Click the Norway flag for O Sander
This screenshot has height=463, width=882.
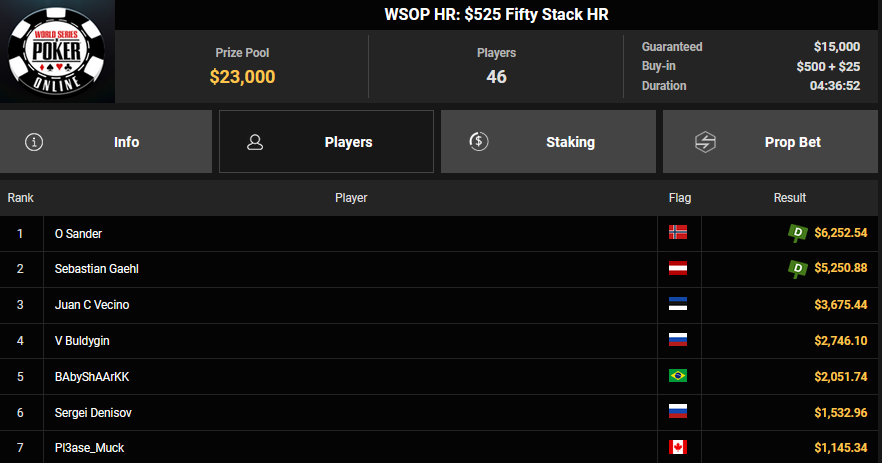[x=678, y=233]
